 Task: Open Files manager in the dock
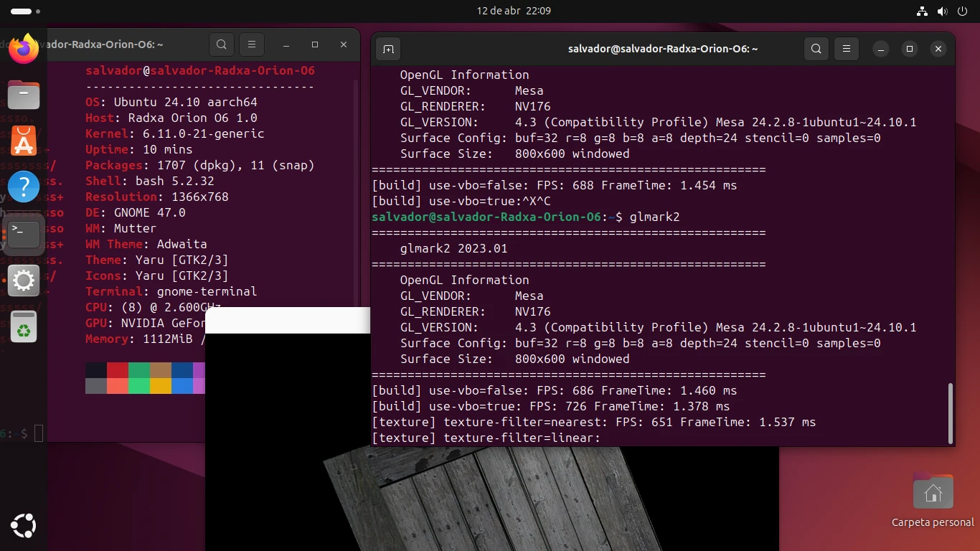tap(24, 94)
